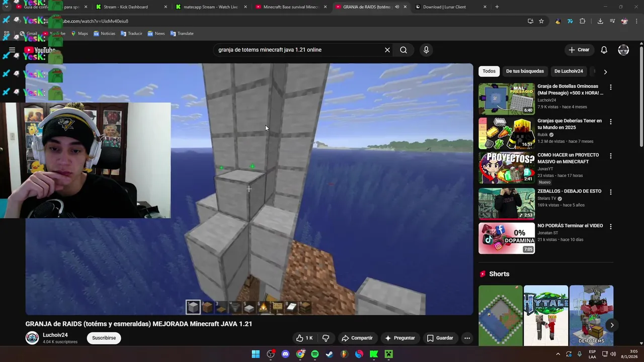This screenshot has height=362, width=644.
Task: Open options for ZEBALLOS video
Action: 611,192
